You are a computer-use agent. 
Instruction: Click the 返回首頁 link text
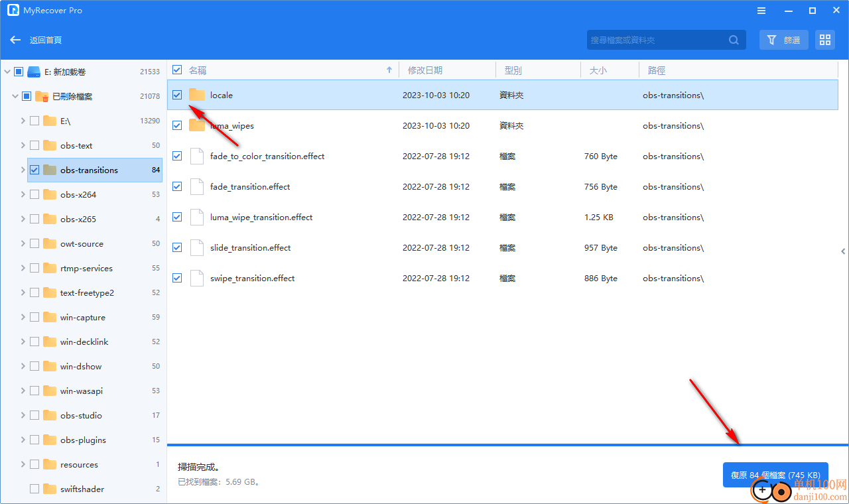[46, 40]
